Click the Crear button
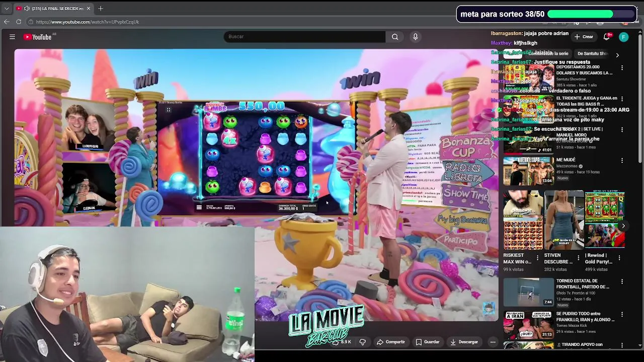644x362 pixels. pos(584,37)
